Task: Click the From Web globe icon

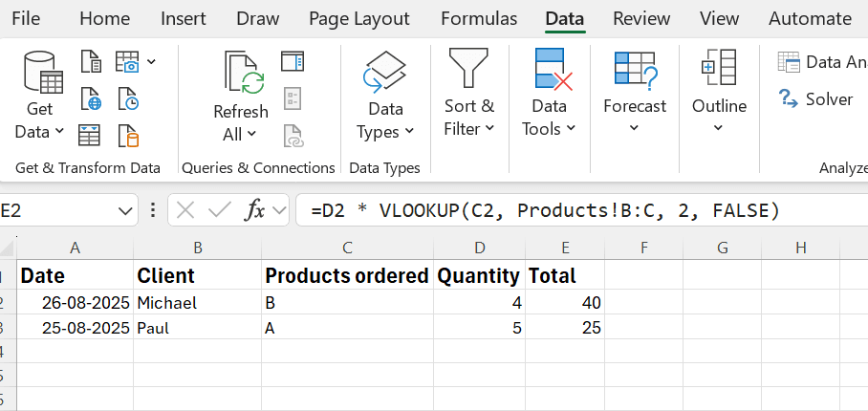Action: (91, 98)
